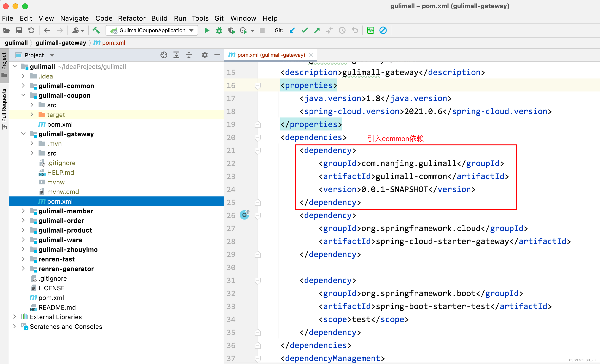
Task: Build project with the hammer icon
Action: pyautogui.click(x=96, y=30)
